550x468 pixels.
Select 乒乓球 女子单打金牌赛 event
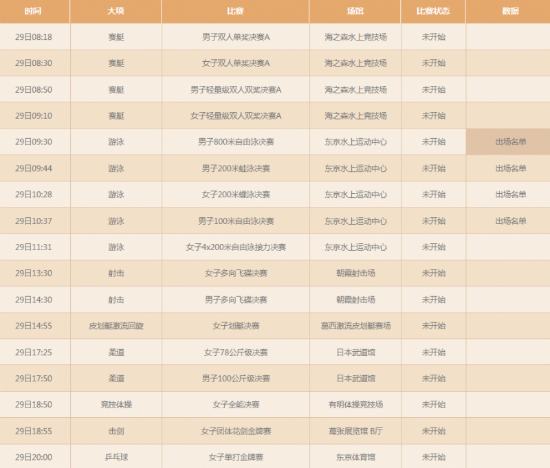point(236,457)
